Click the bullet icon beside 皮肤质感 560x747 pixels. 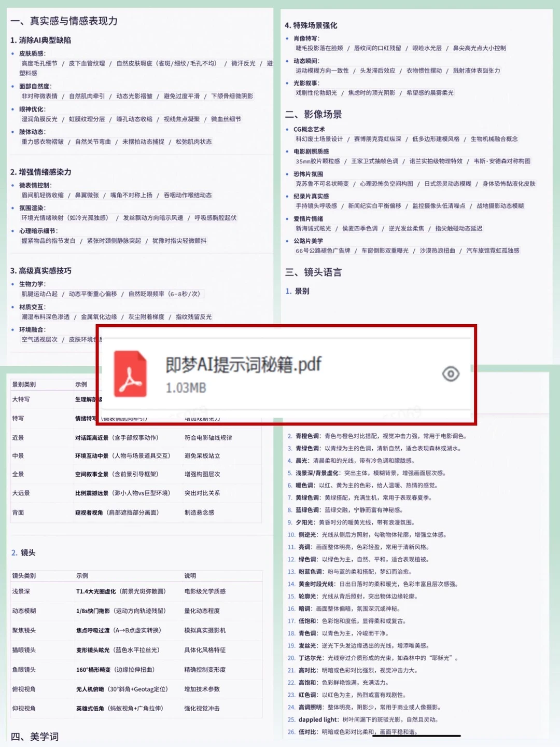tap(12, 53)
